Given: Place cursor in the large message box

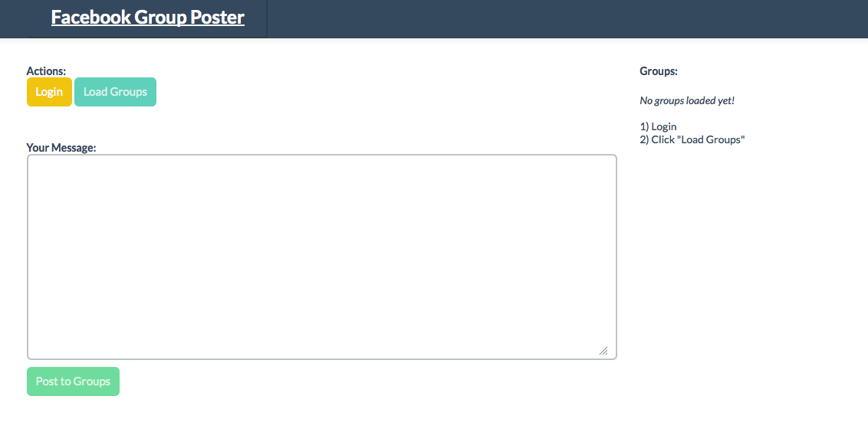Looking at the screenshot, I should [x=321, y=257].
